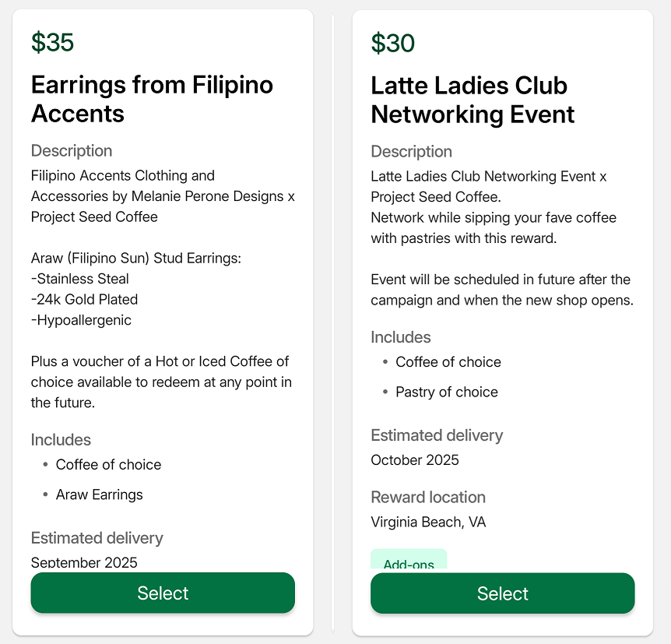Click the Estimated delivery heading in the Latte card
This screenshot has width=671, height=644.
(437, 435)
